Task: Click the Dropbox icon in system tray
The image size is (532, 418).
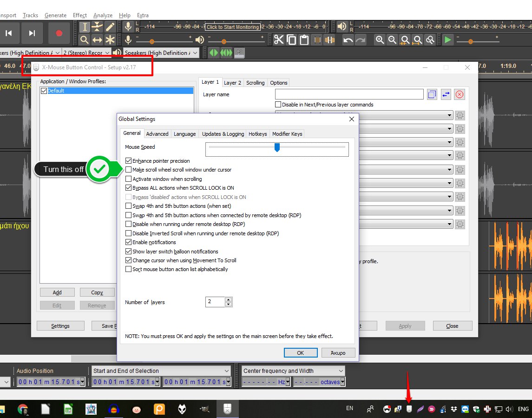Action: tap(454, 409)
